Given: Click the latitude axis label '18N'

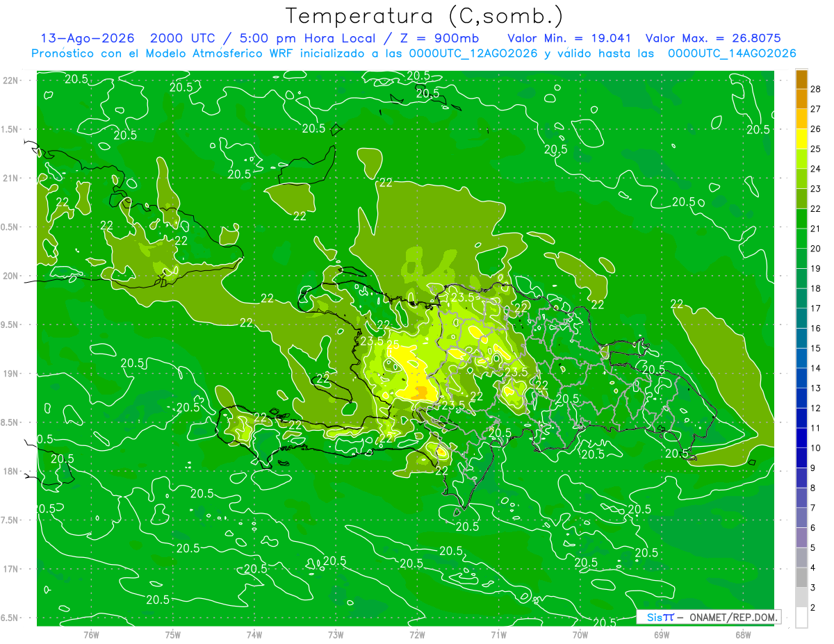Looking at the screenshot, I should tap(10, 471).
